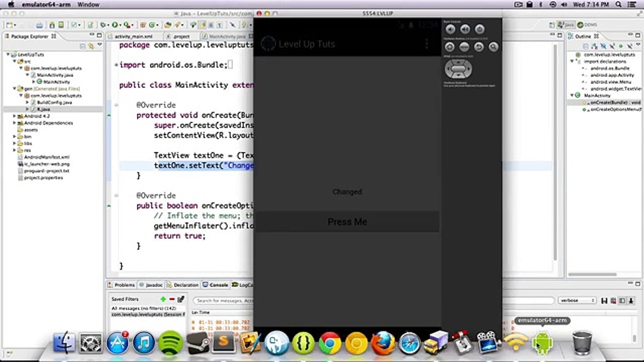644x362 pixels.
Task: Collapse the LevelUpTuts project node
Action: coord(9,54)
